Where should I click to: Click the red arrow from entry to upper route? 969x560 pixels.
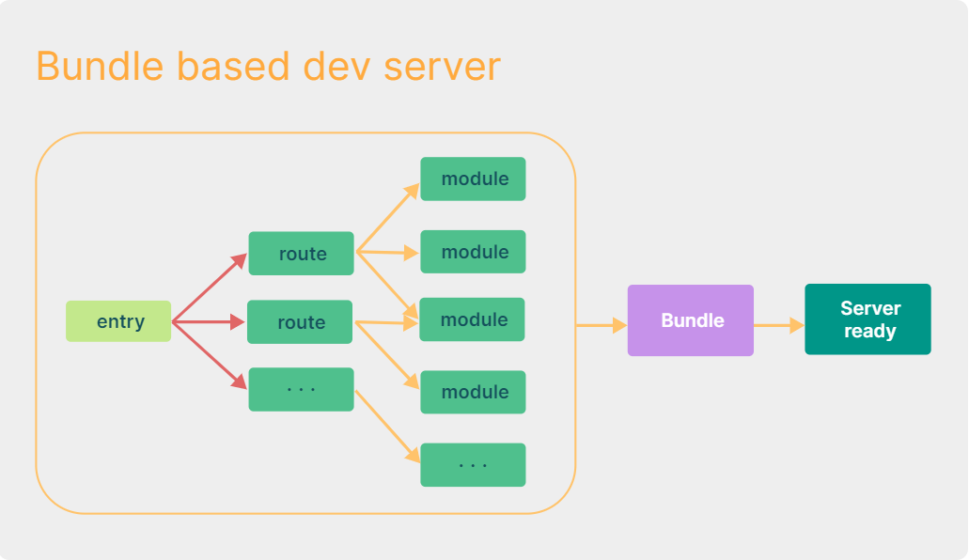pos(211,288)
